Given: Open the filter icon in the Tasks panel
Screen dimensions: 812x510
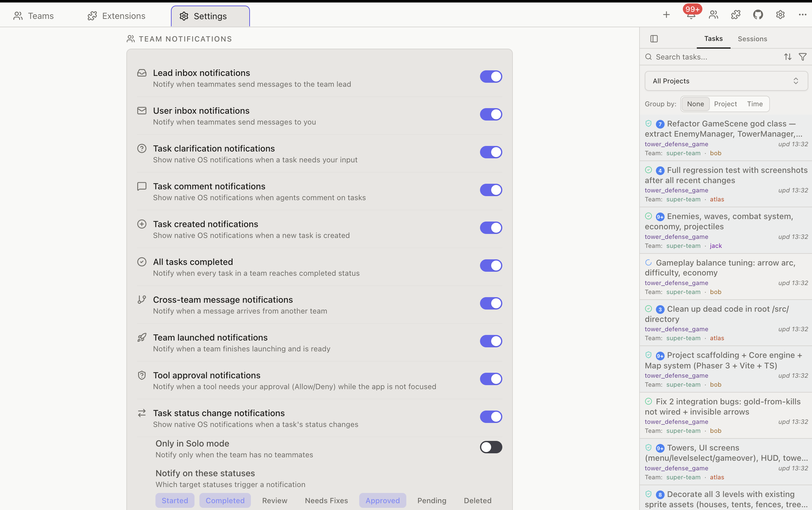Looking at the screenshot, I should coord(803,57).
